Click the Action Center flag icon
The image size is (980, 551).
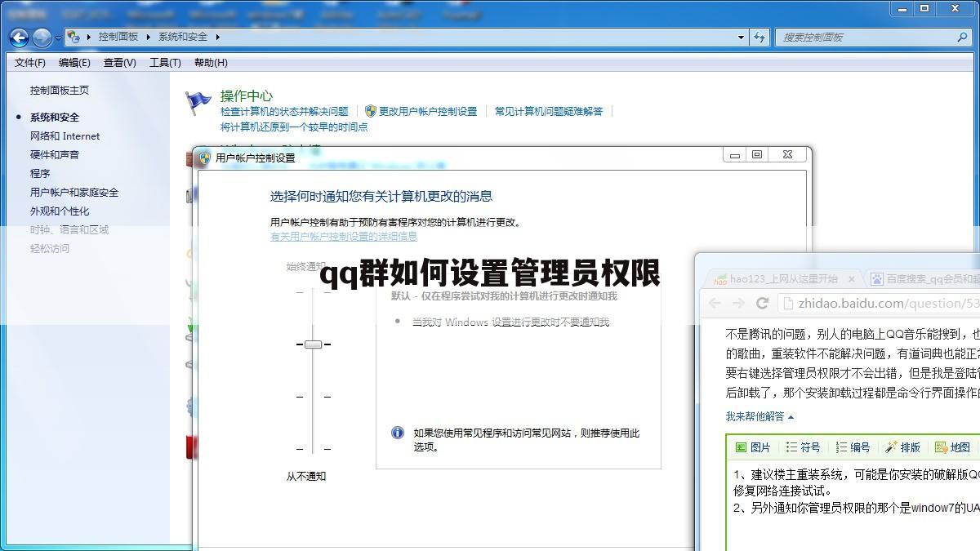click(198, 103)
